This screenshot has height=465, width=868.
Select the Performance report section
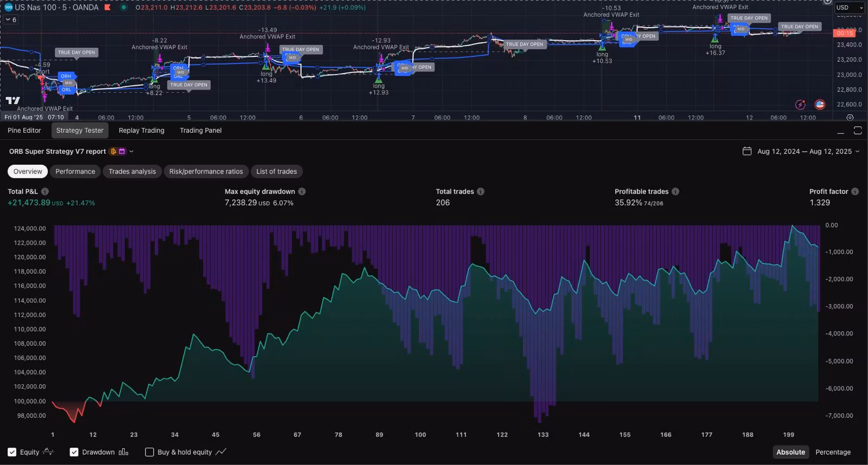[x=75, y=172]
